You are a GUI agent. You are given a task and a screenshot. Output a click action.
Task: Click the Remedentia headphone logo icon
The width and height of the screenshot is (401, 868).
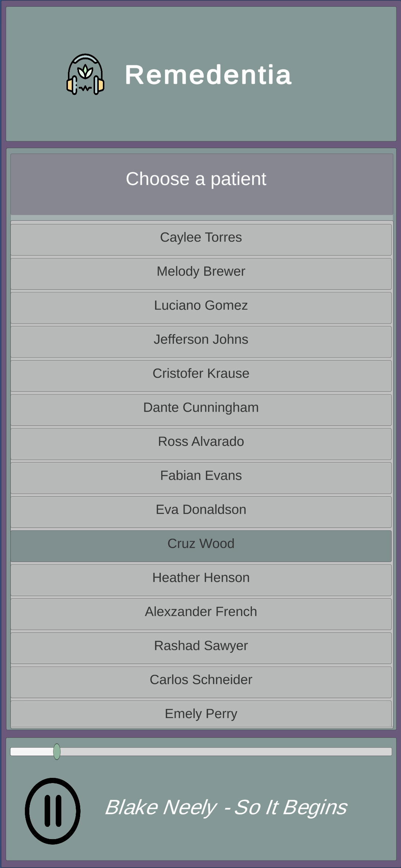[85, 75]
